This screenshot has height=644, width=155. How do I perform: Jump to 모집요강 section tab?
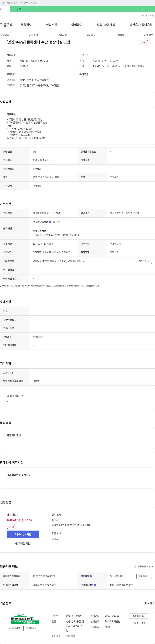5,35
